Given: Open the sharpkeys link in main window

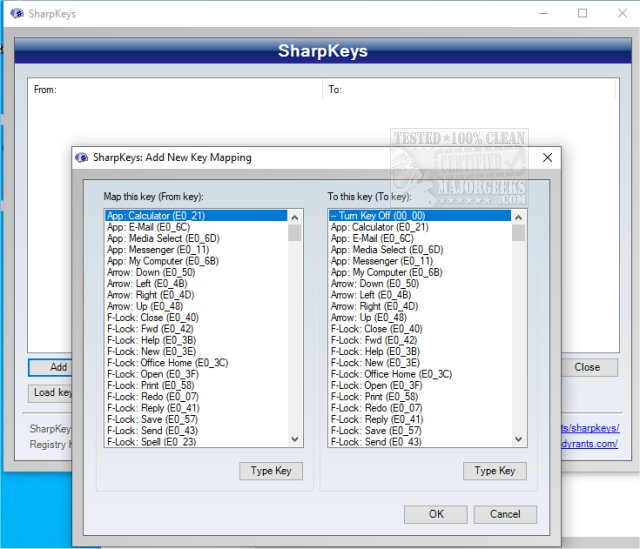Looking at the screenshot, I should [x=590, y=428].
